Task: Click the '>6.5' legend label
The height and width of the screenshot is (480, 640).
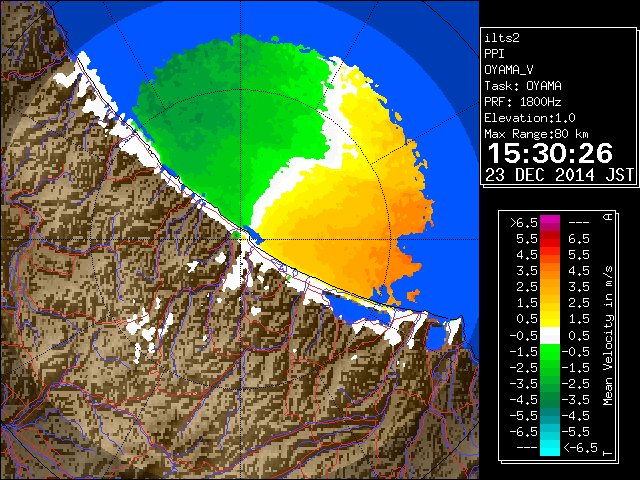Action: (x=524, y=223)
